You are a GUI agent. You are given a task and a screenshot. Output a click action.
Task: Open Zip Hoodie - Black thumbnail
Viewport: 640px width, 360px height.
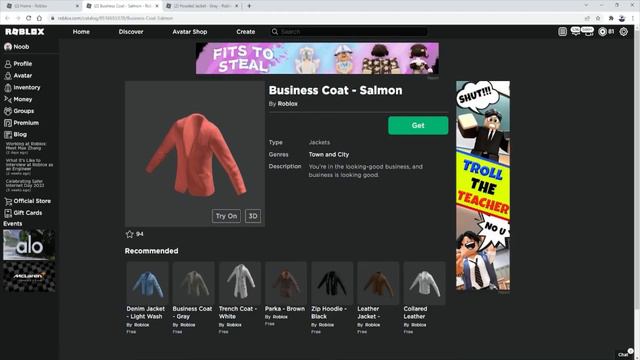point(332,284)
